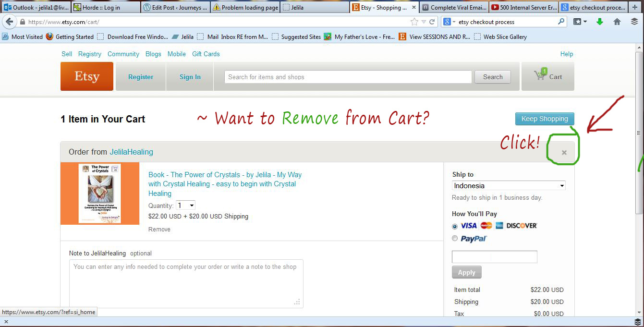Click the shopping cart icon
Image resolution: width=644 pixels, height=327 pixels.
tap(540, 76)
